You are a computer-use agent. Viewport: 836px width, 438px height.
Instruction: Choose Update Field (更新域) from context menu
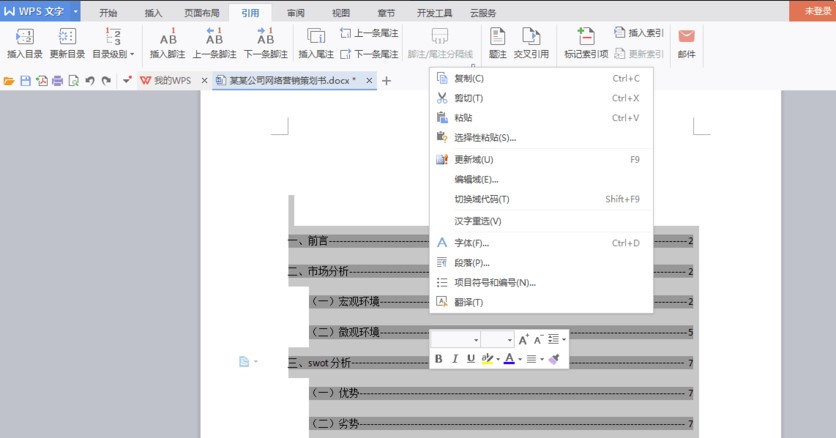pyautogui.click(x=474, y=159)
